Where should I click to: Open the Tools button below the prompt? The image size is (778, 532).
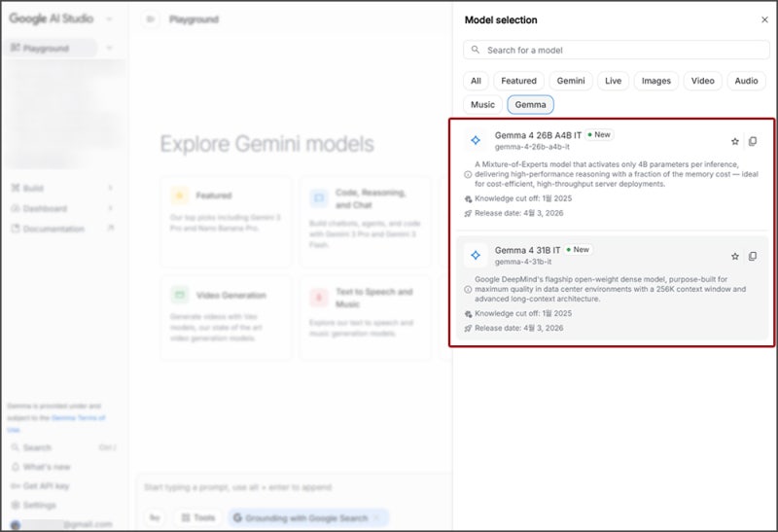click(x=198, y=517)
